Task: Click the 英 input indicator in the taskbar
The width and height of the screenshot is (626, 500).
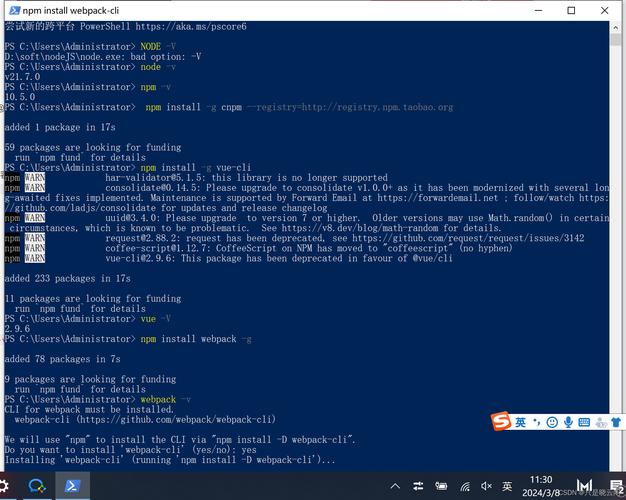Action: coord(507,486)
